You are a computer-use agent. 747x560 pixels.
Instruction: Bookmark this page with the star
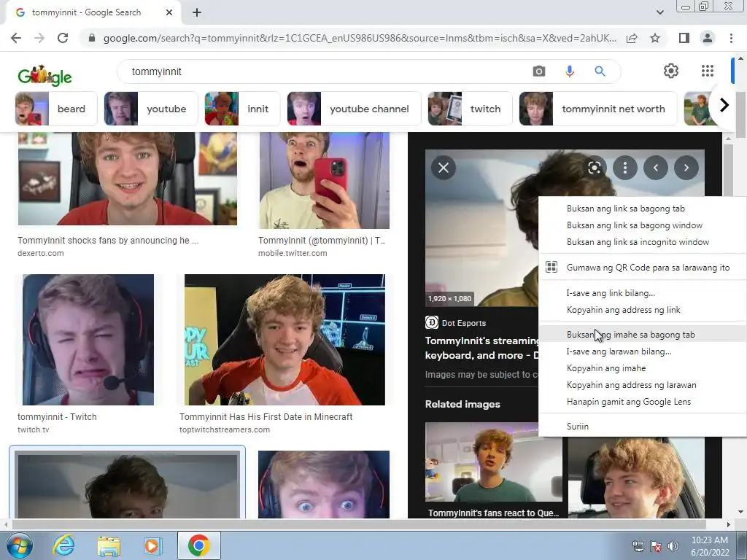pyautogui.click(x=655, y=38)
